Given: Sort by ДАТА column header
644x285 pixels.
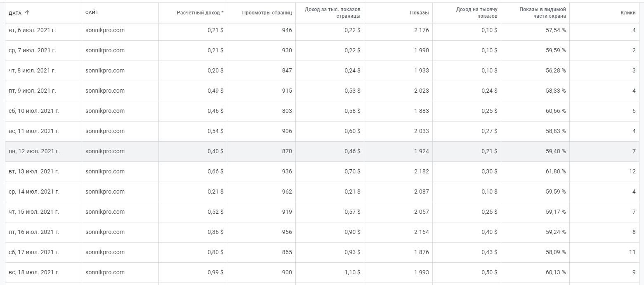Looking at the screenshot, I should coord(15,13).
